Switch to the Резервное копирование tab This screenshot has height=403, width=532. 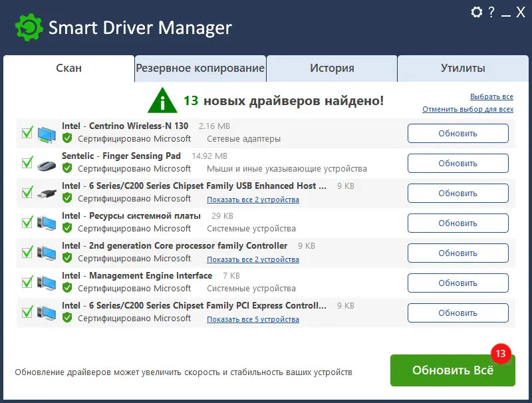pyautogui.click(x=200, y=68)
